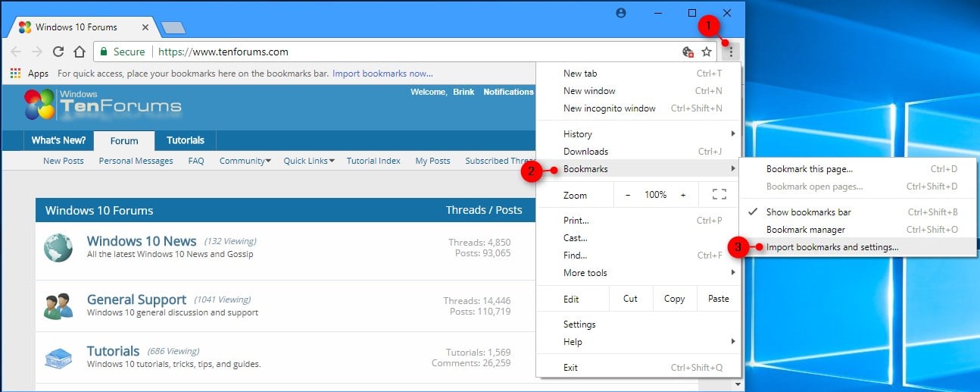Click the Windows 10 News globe icon
This screenshot has width=980, height=392.
[x=58, y=247]
